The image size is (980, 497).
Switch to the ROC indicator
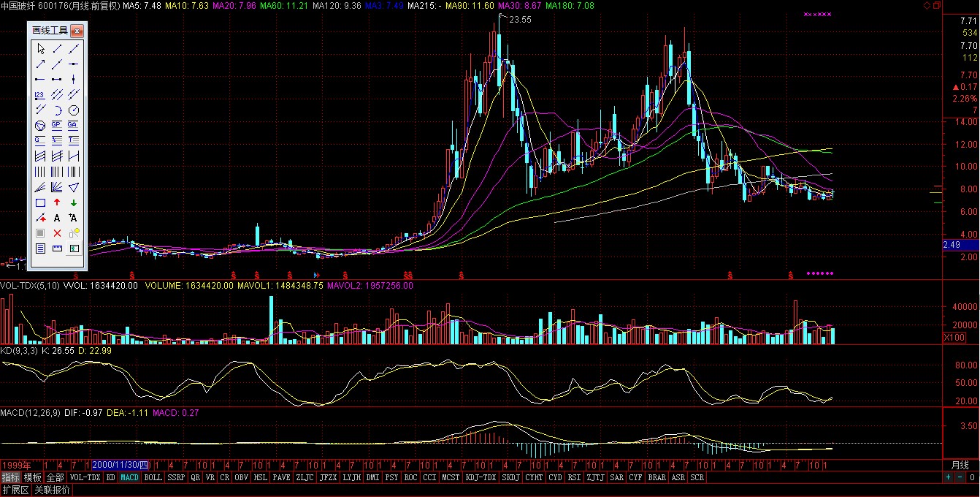click(x=410, y=477)
